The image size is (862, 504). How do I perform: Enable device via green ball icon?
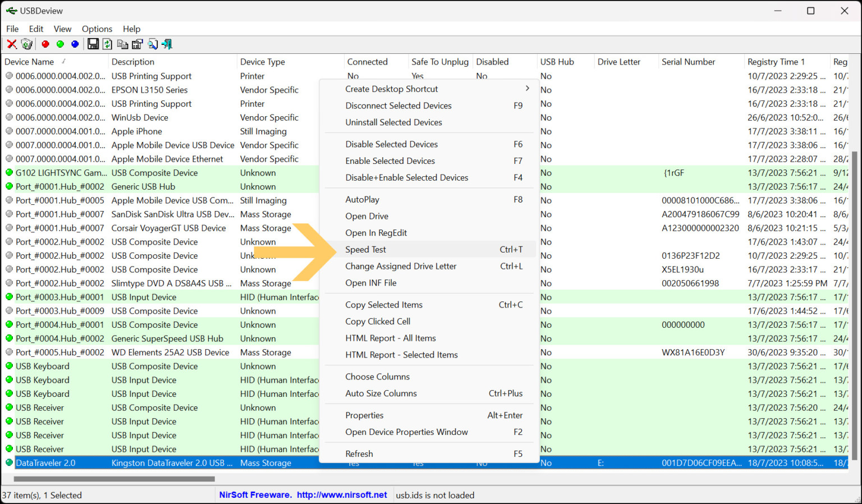[60, 44]
